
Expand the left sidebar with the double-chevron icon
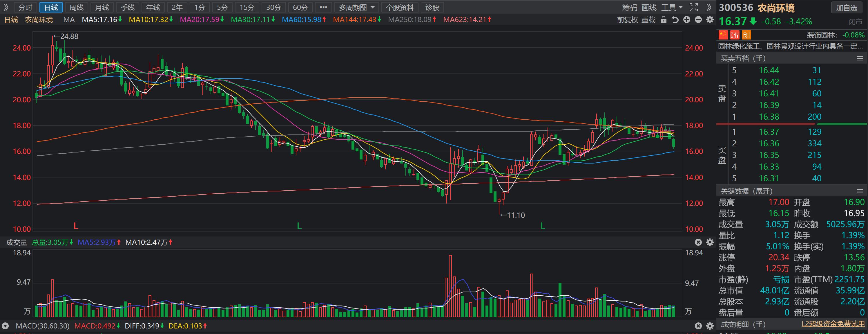coord(6,8)
